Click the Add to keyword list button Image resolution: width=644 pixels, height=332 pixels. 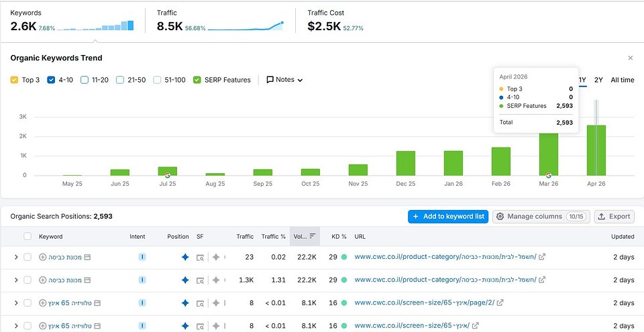(x=447, y=217)
